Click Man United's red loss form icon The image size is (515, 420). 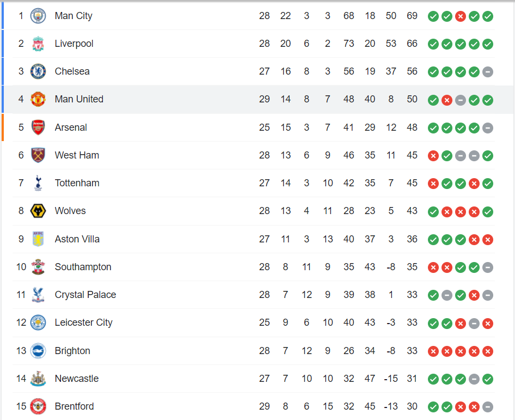[447, 100]
